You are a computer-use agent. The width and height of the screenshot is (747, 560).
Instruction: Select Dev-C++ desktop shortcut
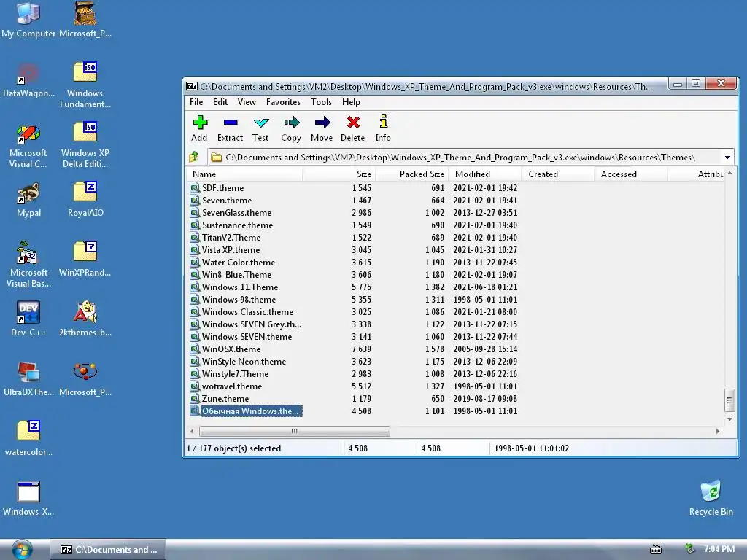tap(28, 318)
